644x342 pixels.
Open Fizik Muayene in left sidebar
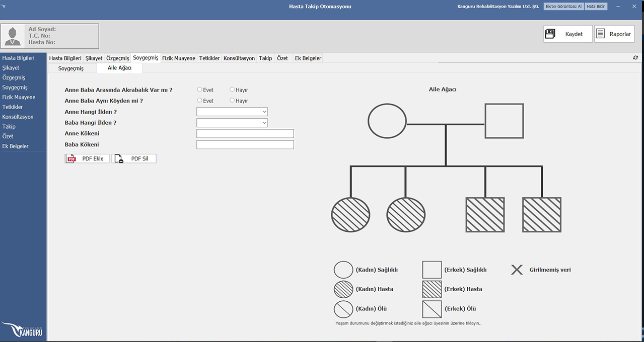click(19, 97)
